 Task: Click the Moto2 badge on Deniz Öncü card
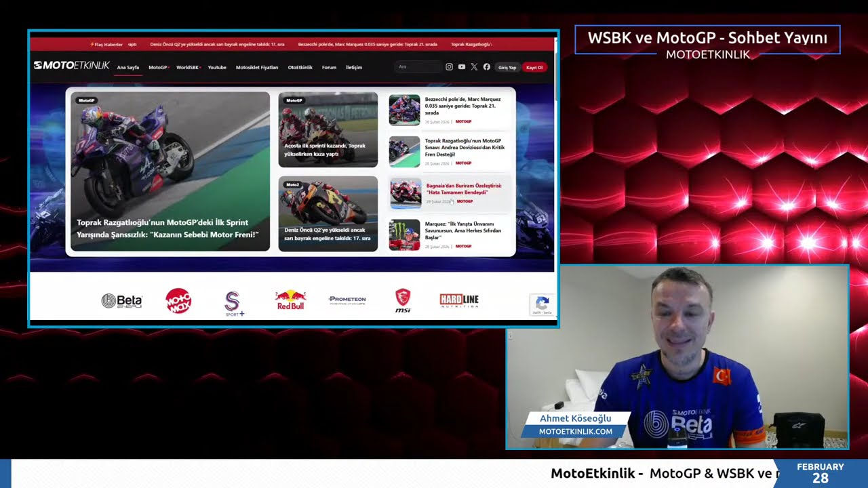click(292, 184)
